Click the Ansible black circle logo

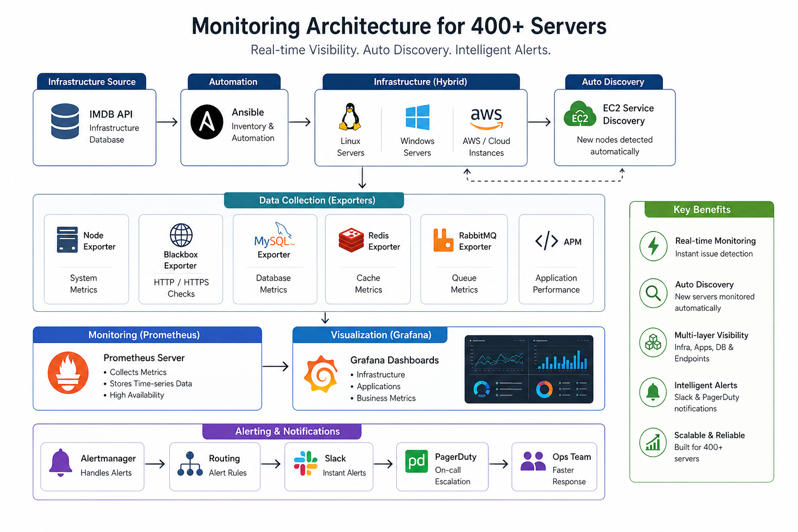[207, 122]
